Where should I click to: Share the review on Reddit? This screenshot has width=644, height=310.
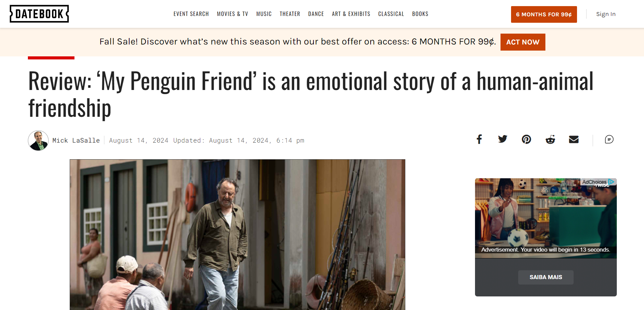tap(550, 139)
